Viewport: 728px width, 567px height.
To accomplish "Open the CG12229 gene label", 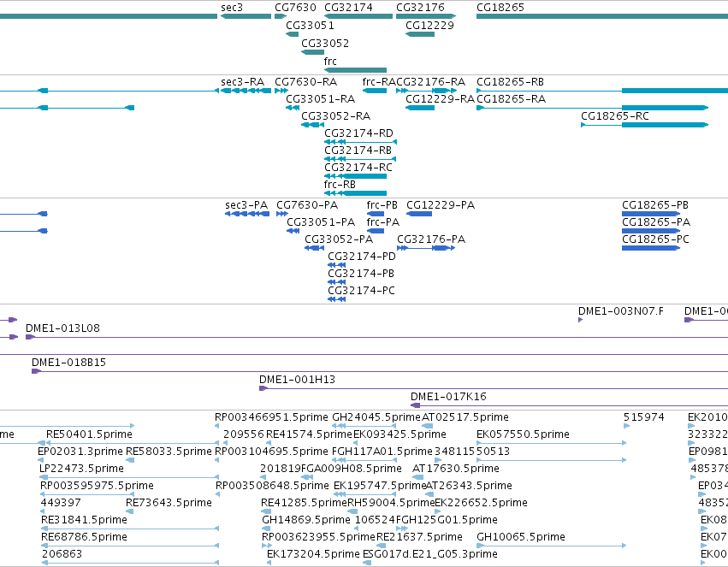I will [430, 26].
